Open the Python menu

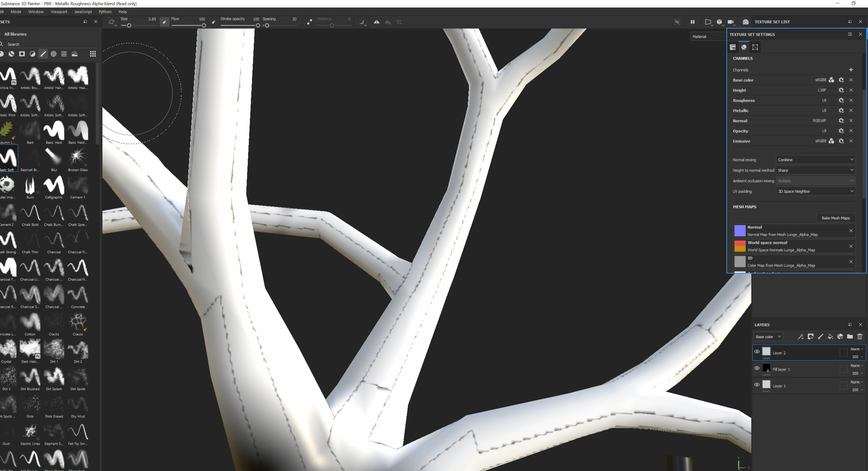105,11
